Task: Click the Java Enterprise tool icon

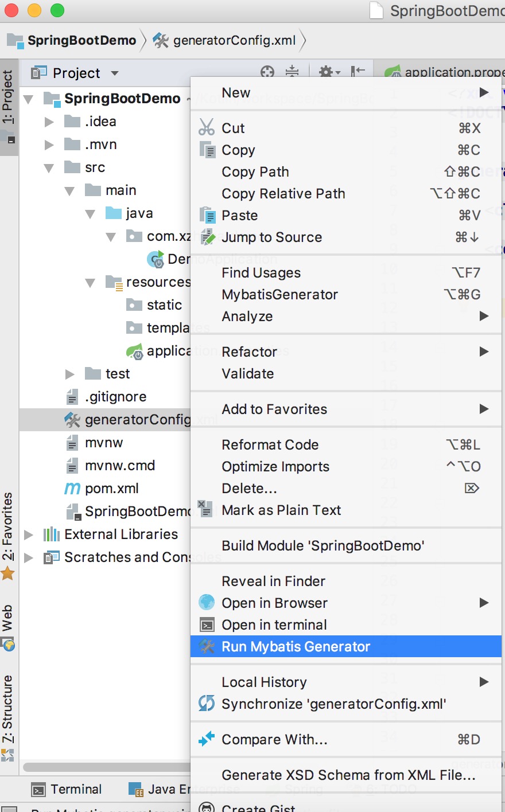Action: [x=136, y=790]
